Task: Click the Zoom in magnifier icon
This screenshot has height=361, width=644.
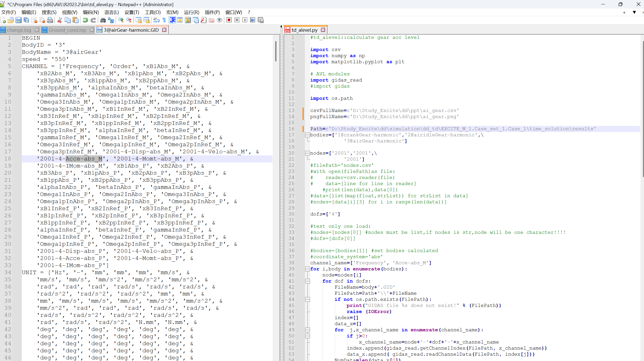Action: [121, 20]
